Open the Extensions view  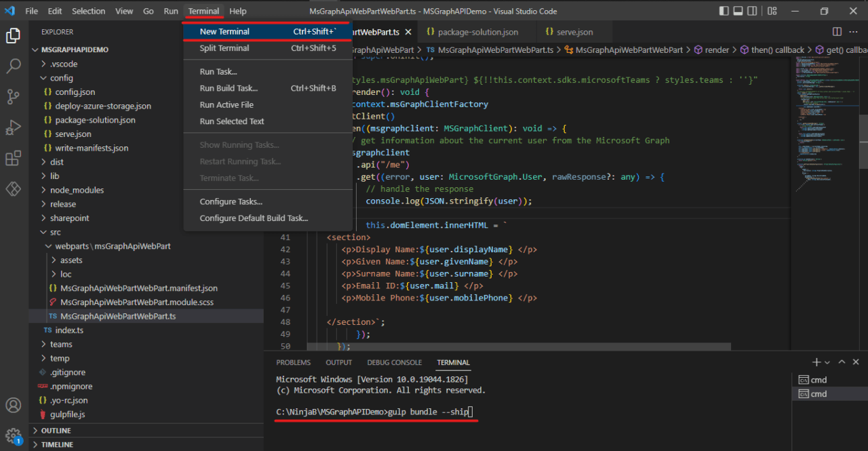tap(14, 158)
